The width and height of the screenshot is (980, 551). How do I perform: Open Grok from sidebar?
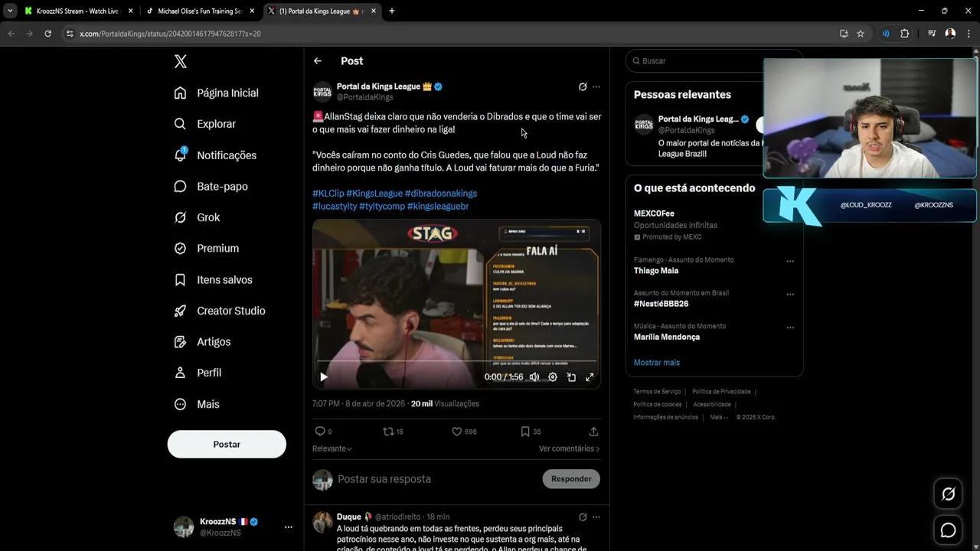[x=197, y=217]
